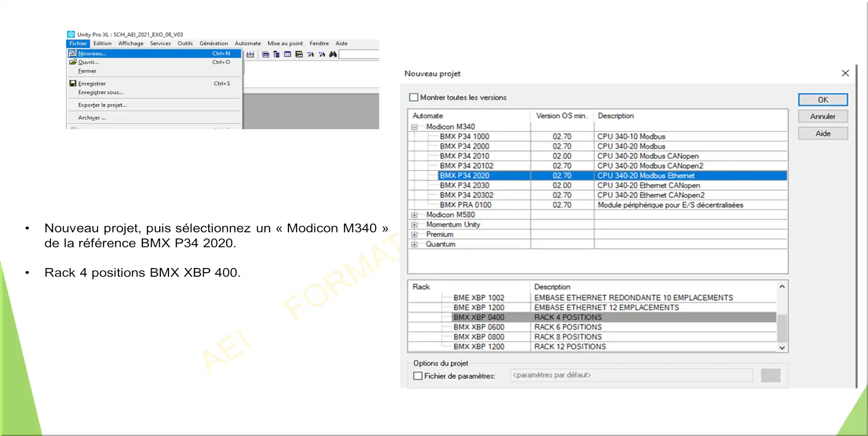Select the BME XBP 1002 rack

click(592, 298)
